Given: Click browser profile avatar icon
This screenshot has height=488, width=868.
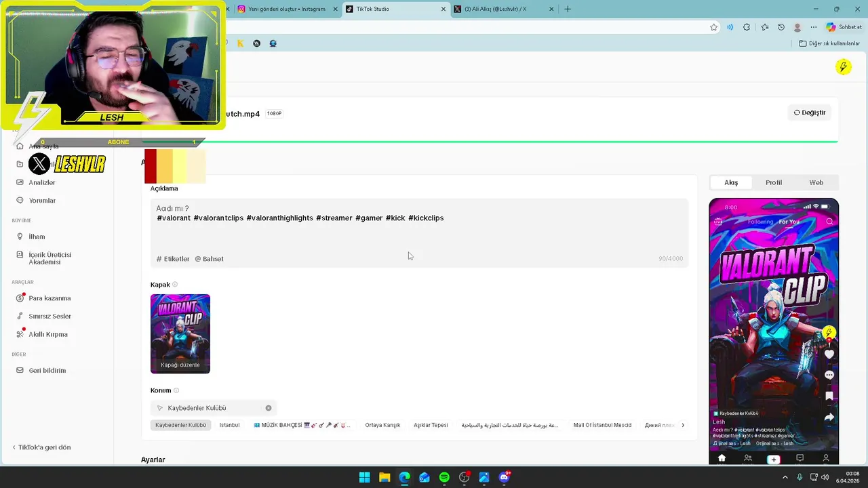Looking at the screenshot, I should [x=797, y=27].
